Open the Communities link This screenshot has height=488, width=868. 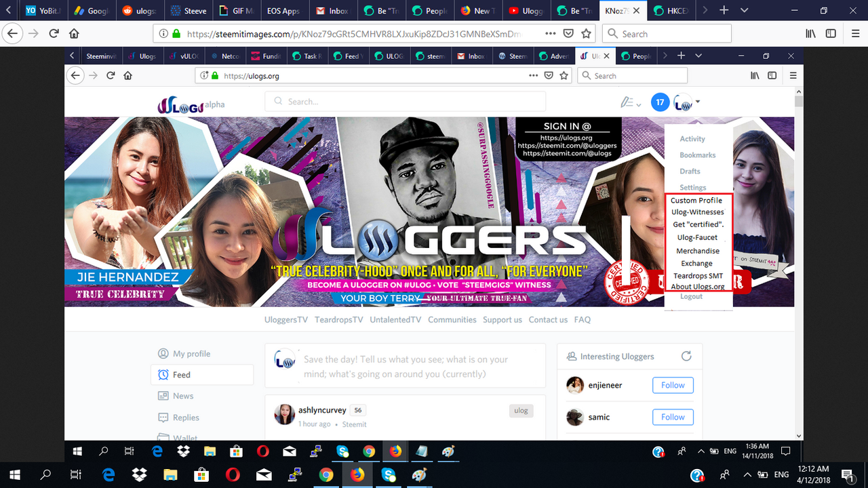pyautogui.click(x=452, y=320)
